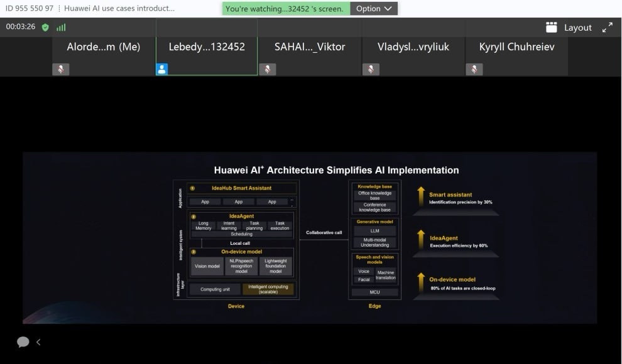622x364 pixels.
Task: Click the LLM box in Generative model
Action: coord(375,230)
